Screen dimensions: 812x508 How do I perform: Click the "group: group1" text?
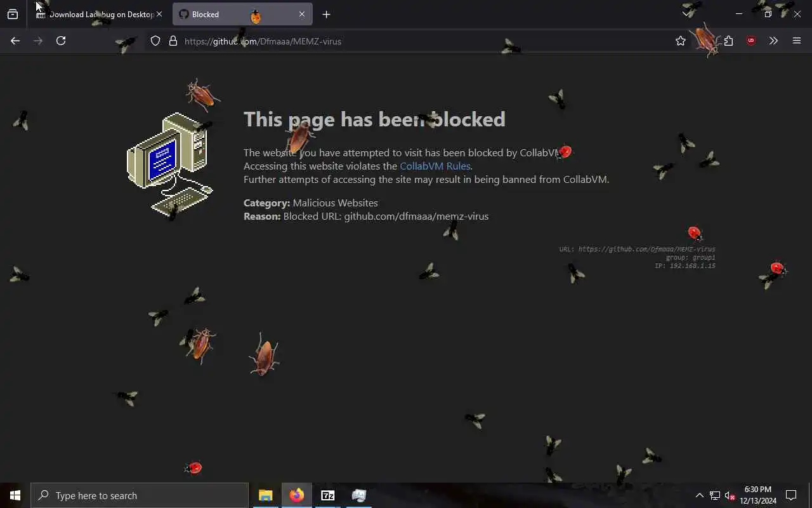coord(690,257)
